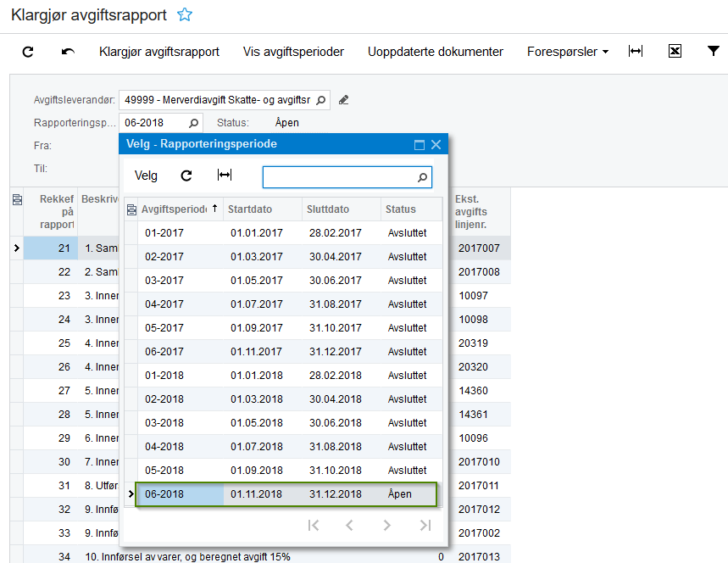This screenshot has width=728, height=563.
Task: Open Vis avgiftsperioder
Action: click(x=293, y=52)
